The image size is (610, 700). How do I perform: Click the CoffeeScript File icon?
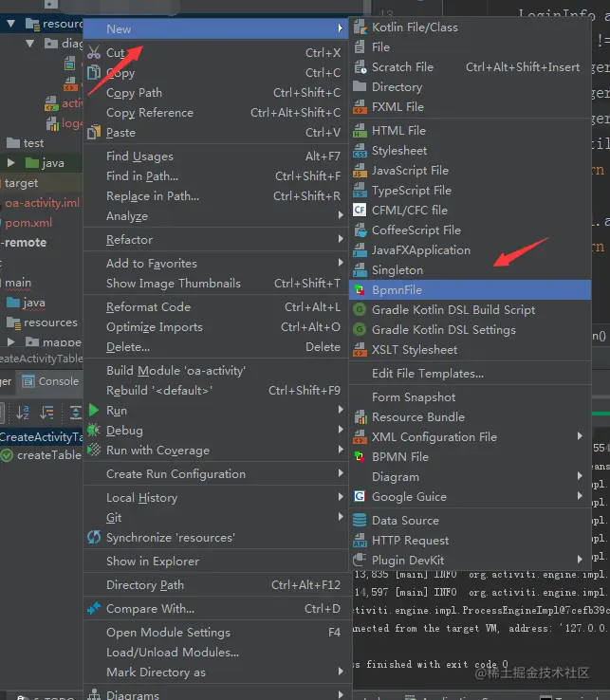tap(360, 230)
